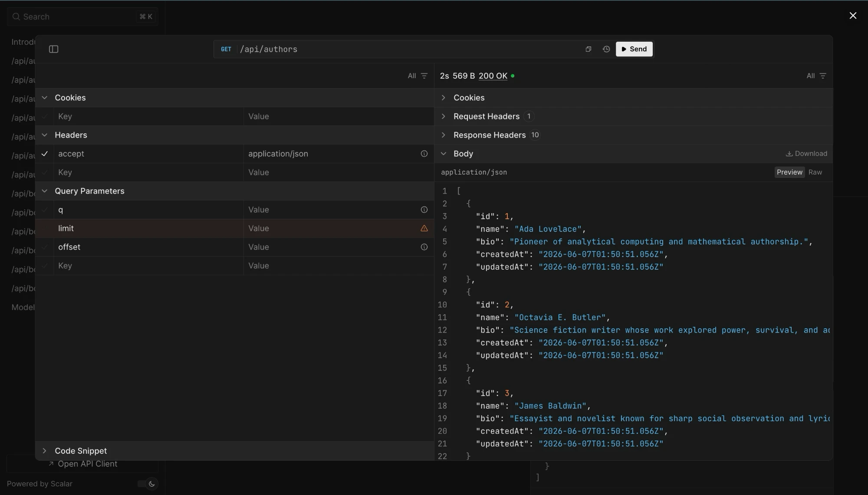Close the API client modal

[853, 16]
